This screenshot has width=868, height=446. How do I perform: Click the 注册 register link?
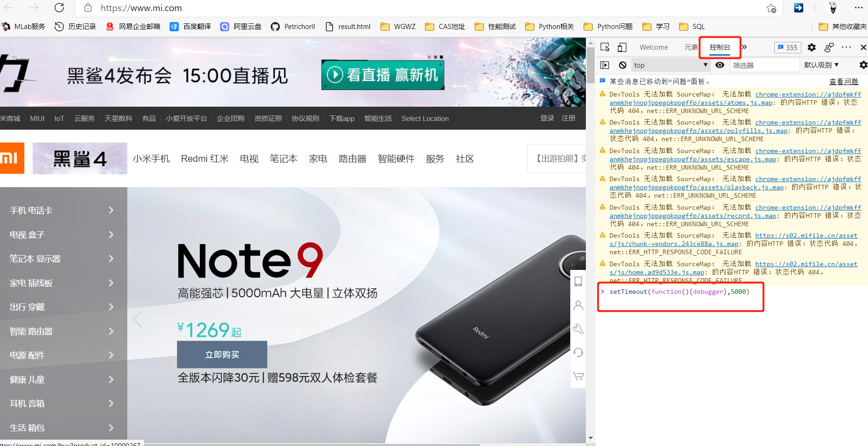click(x=568, y=118)
